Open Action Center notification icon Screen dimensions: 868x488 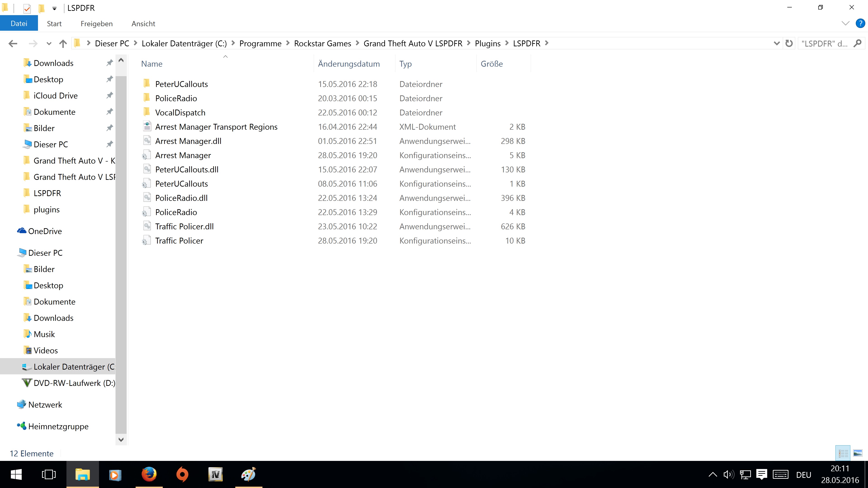tap(761, 474)
